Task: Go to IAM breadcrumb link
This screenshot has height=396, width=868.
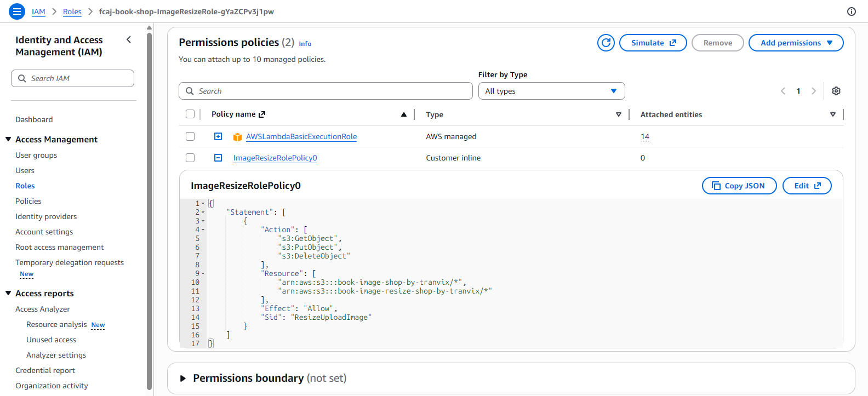Action: [38, 12]
